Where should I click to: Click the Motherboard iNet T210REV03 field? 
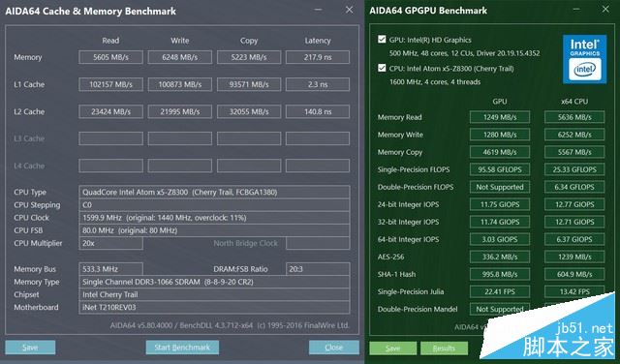click(214, 307)
